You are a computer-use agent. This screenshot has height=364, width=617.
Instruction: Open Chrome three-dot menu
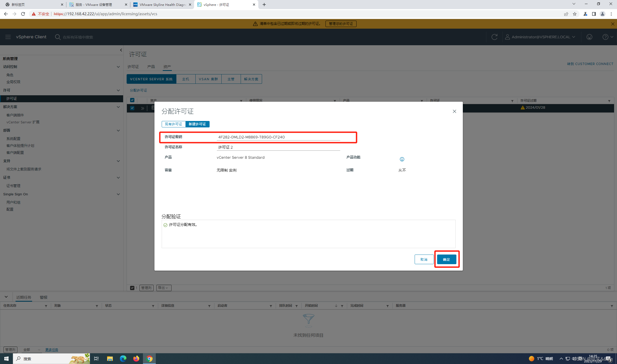point(611,14)
